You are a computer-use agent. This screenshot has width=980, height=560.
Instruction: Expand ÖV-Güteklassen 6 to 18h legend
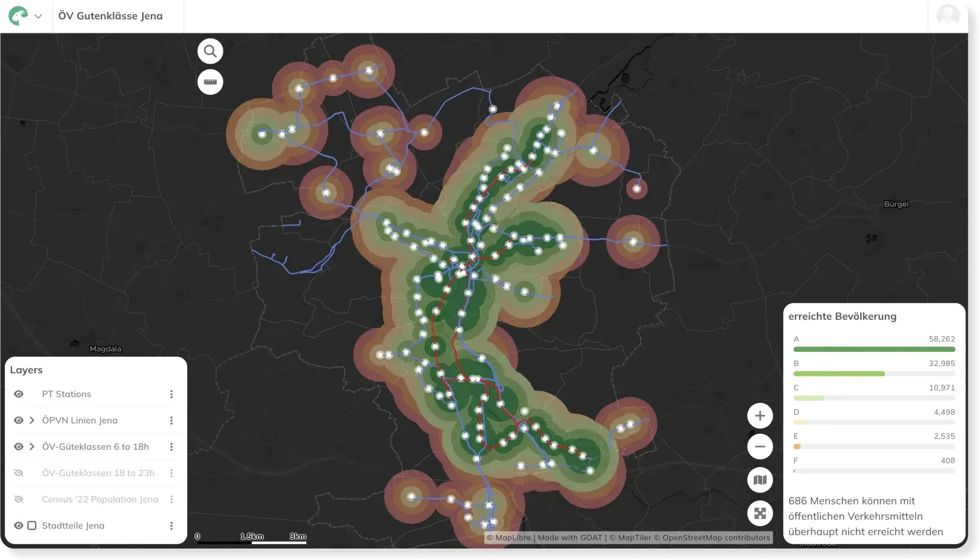[32, 446]
